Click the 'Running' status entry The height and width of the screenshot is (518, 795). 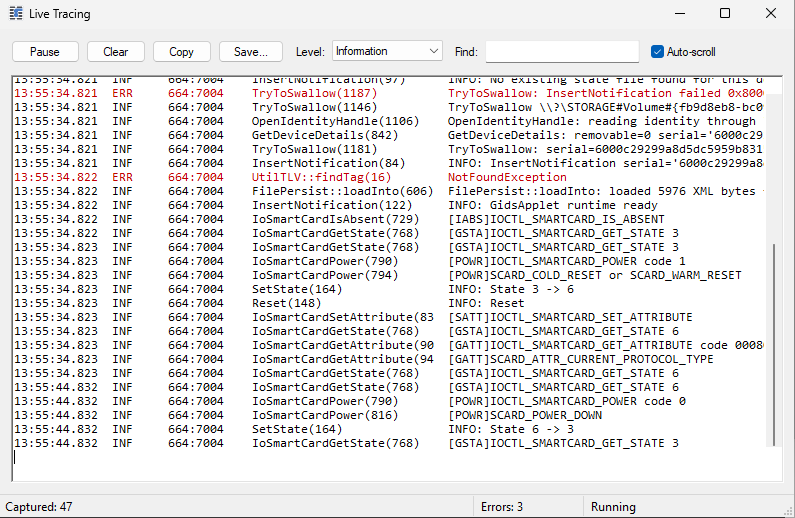pos(613,507)
